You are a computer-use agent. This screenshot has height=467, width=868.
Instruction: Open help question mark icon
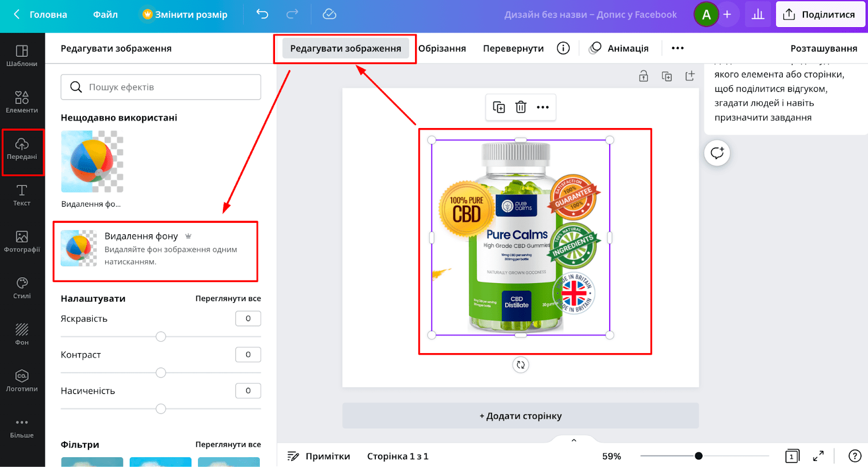tap(854, 456)
